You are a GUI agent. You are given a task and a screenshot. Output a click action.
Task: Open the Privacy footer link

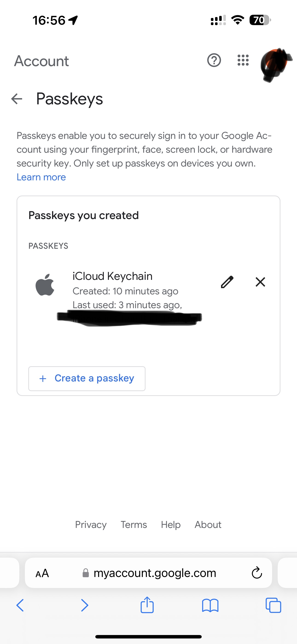tap(91, 524)
